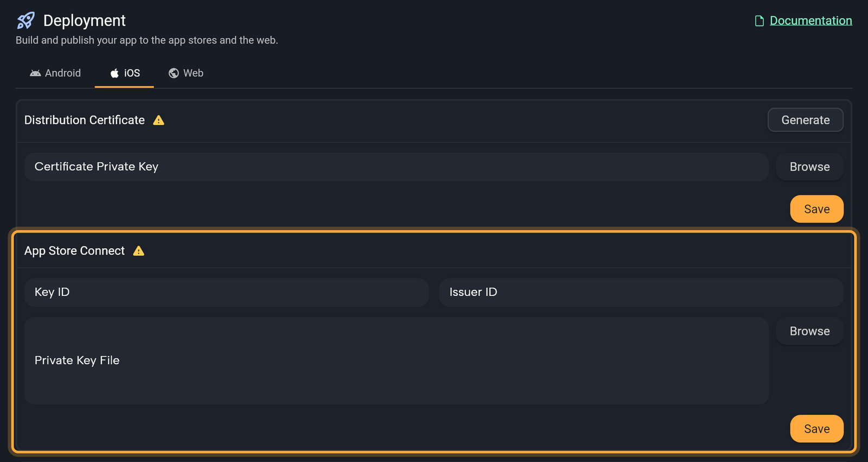Click the Android robot icon
Image resolution: width=868 pixels, height=462 pixels.
coord(35,73)
